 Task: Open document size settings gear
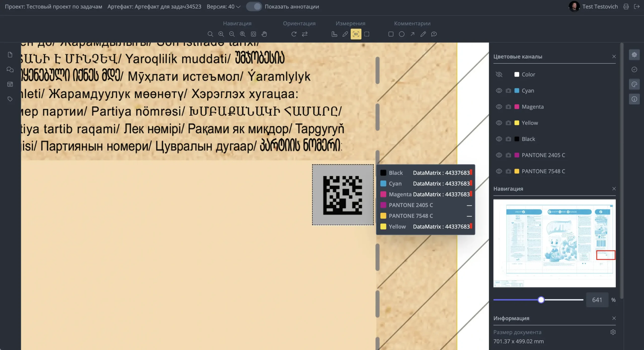click(613, 332)
